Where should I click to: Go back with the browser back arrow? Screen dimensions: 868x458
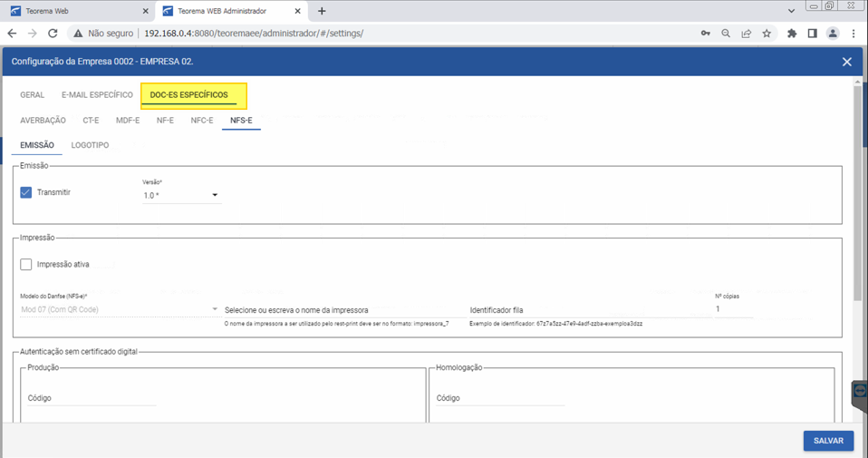[x=12, y=34]
